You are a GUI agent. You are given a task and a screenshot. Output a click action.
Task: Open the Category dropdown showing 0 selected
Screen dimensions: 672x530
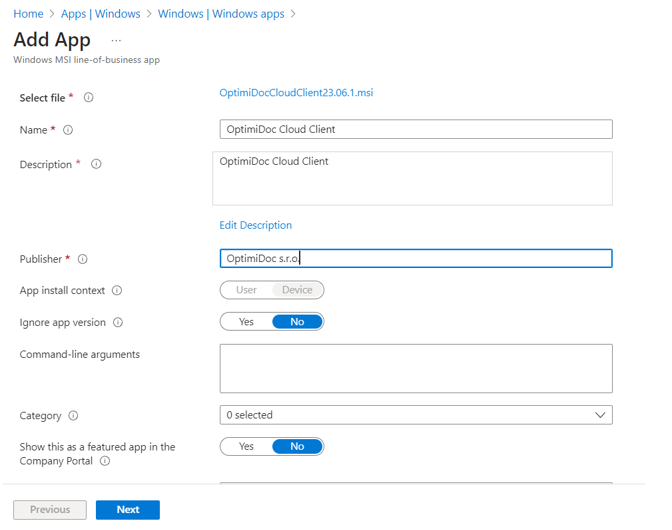[416, 415]
